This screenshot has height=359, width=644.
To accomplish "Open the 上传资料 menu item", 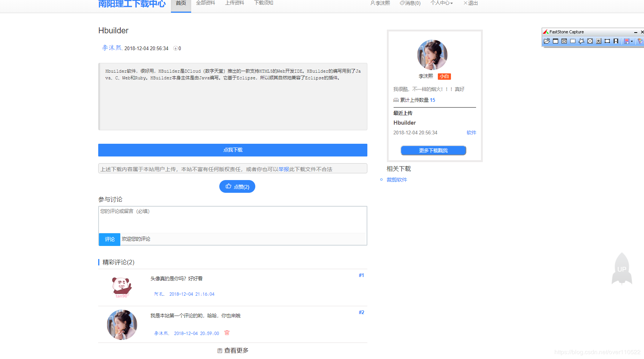I will click(x=235, y=3).
